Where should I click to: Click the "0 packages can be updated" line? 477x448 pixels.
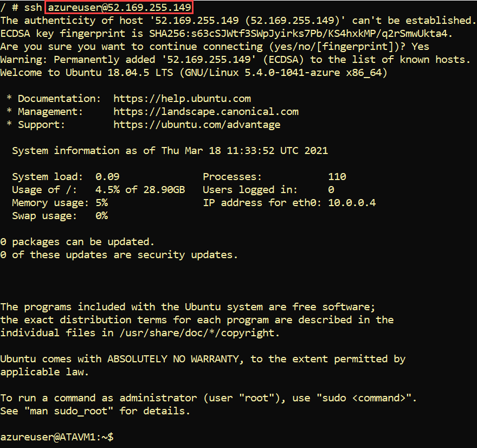(x=78, y=242)
